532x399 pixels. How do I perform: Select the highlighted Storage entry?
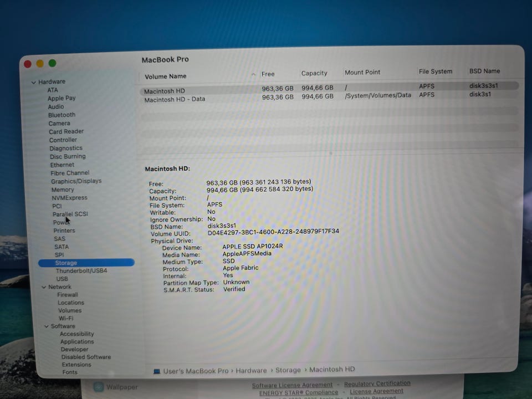pos(86,263)
